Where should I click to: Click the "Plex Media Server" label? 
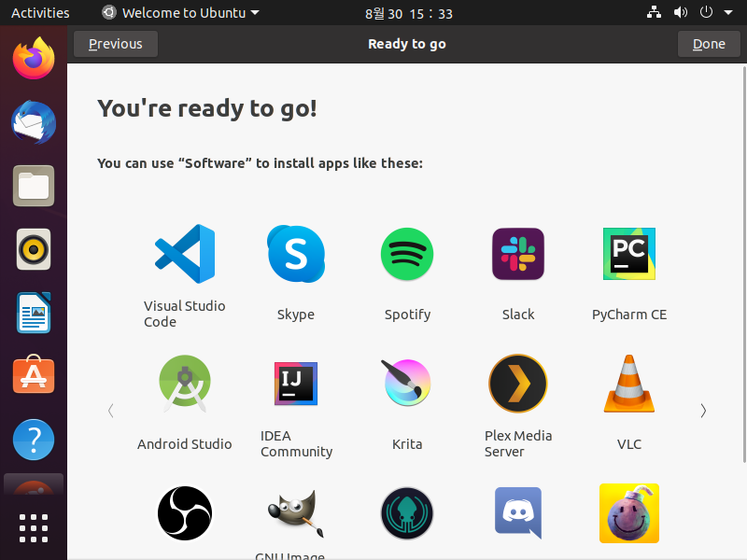(518, 443)
